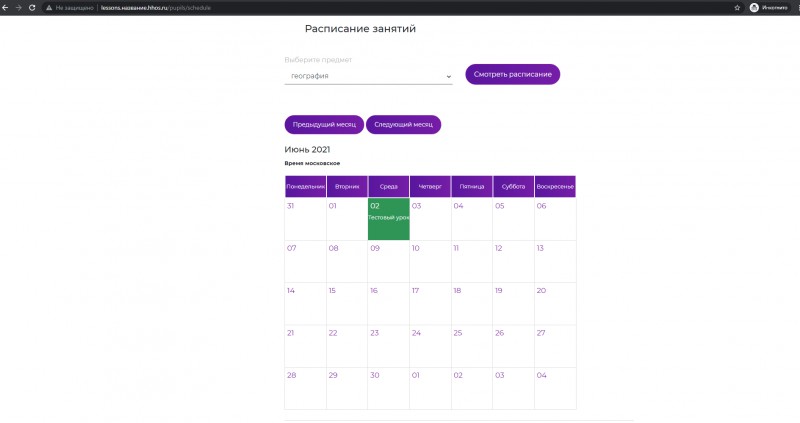Select day 24 in the calendar
This screenshot has width=800, height=423.
430,344
